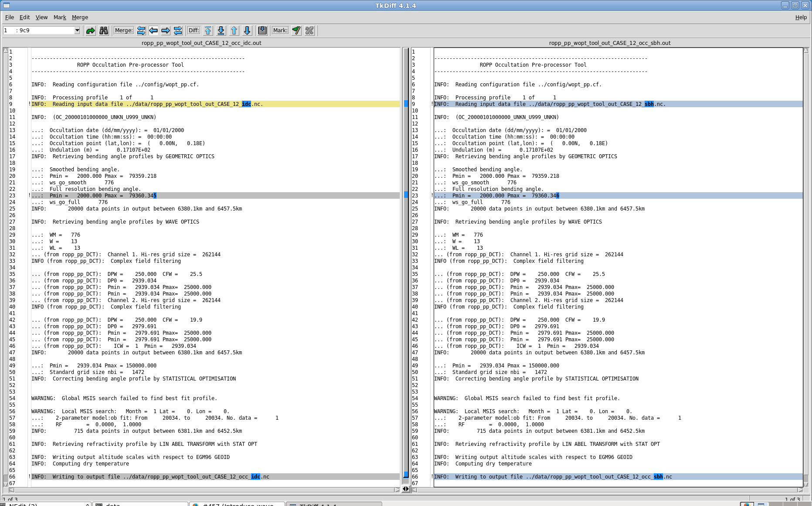Choose left version with left-arrow merge icon
This screenshot has width=812, height=506.
[x=153, y=31]
